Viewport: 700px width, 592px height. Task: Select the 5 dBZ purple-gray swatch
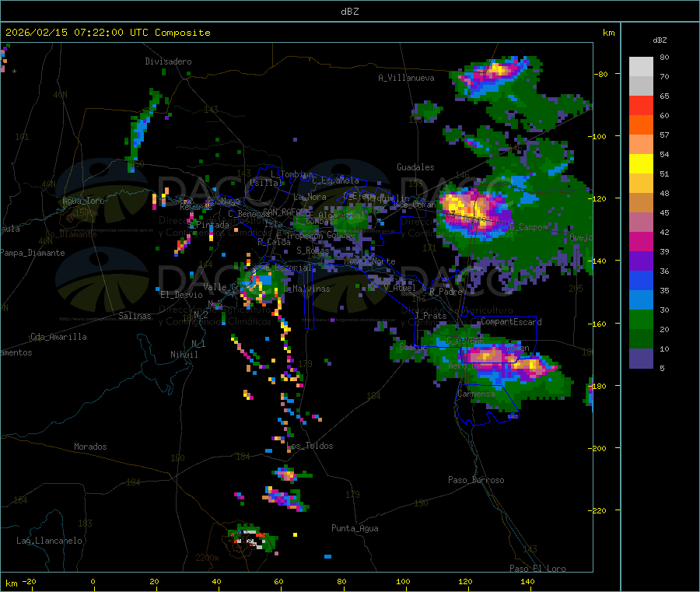(x=641, y=359)
